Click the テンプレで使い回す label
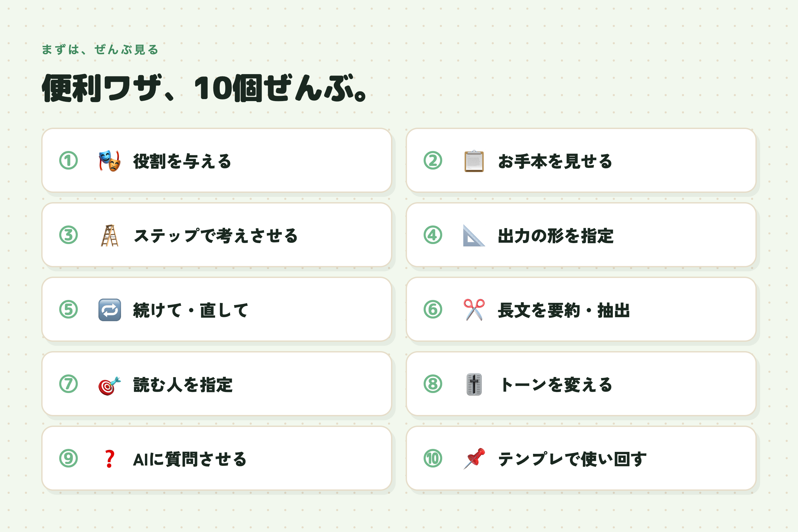Viewport: 798px width, 532px height. 572,459
